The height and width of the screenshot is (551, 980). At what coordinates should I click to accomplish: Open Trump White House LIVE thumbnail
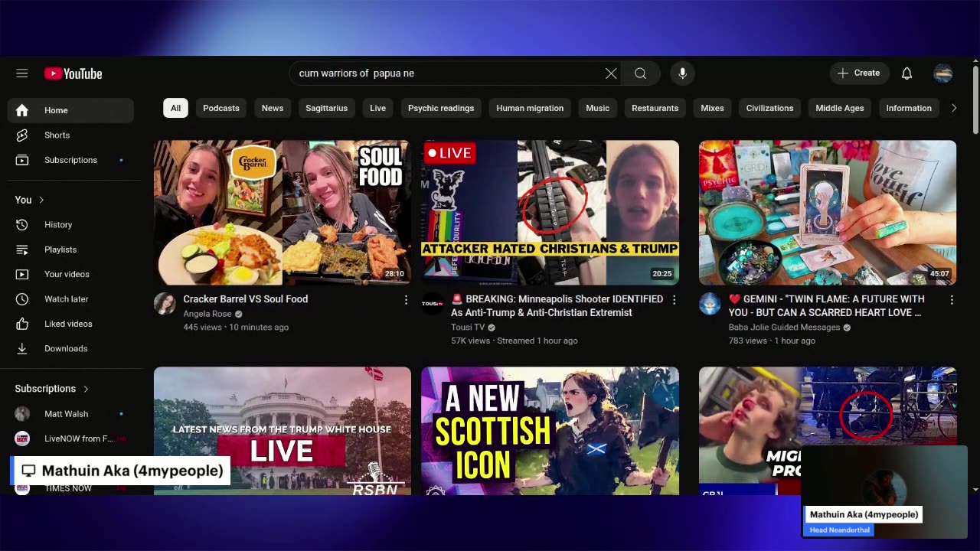tap(283, 431)
